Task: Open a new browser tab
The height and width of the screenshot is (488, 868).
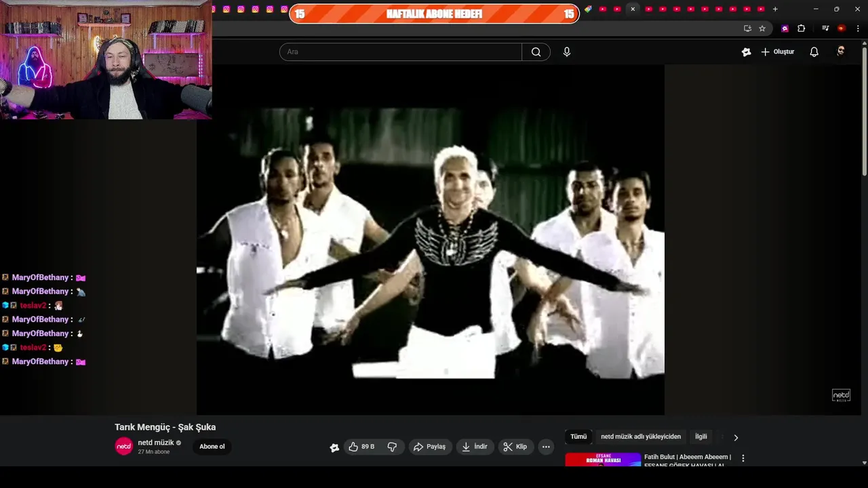Action: 775,9
